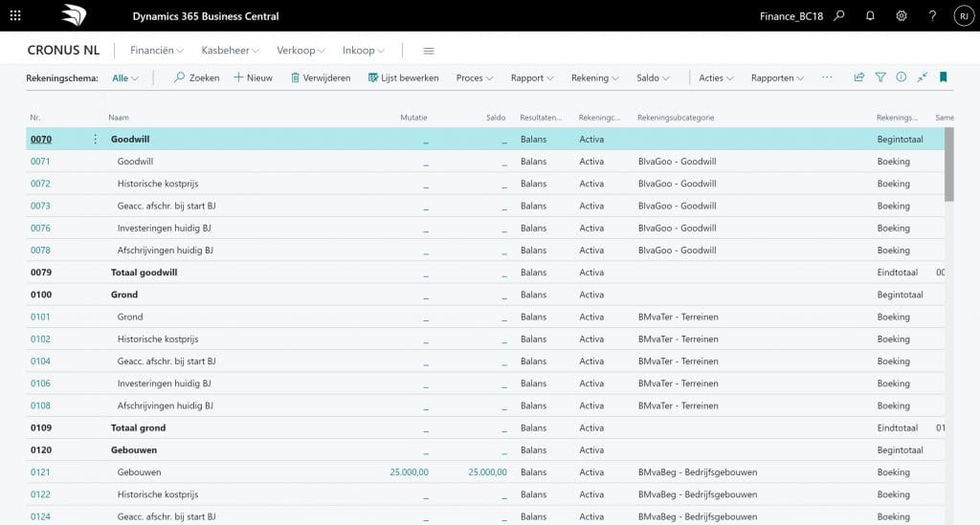The width and height of the screenshot is (980, 525).
Task: Open account 0121 link
Action: coord(40,472)
